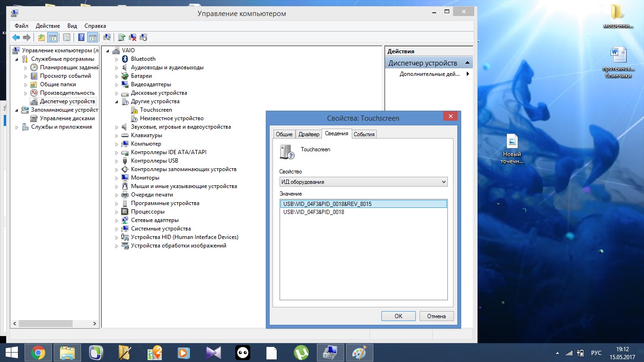Click the grey Forward arrow in toolbar
The image size is (644, 362).
(27, 37)
